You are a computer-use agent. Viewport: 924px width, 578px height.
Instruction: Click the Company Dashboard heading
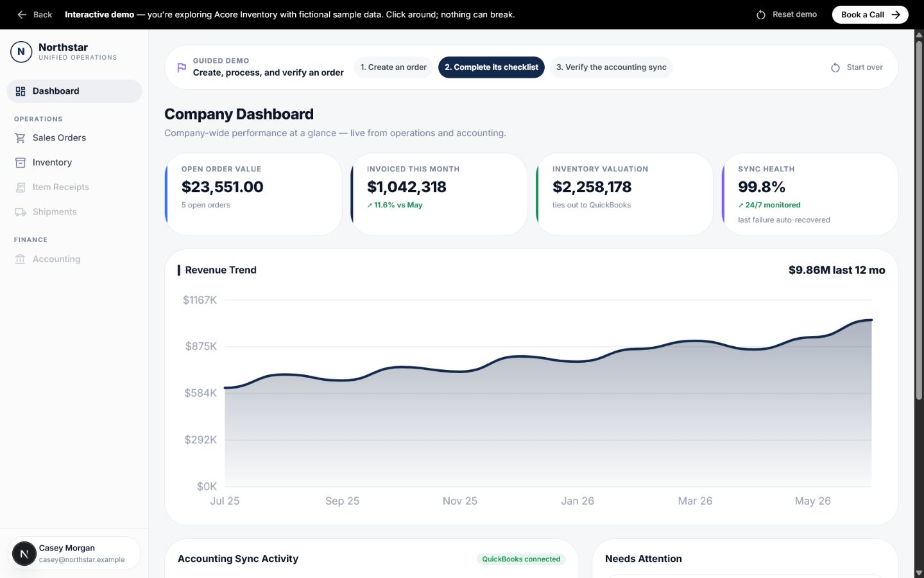pyautogui.click(x=239, y=114)
